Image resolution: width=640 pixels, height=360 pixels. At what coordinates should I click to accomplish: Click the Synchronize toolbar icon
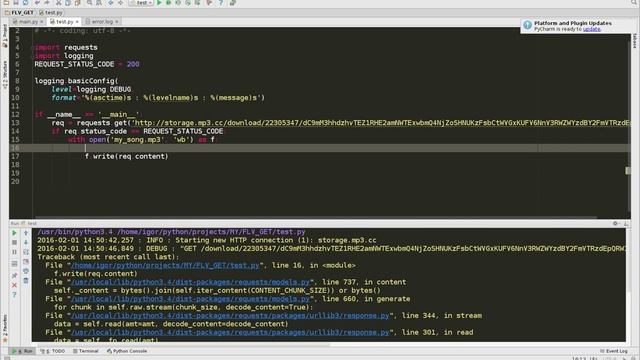point(25,3)
